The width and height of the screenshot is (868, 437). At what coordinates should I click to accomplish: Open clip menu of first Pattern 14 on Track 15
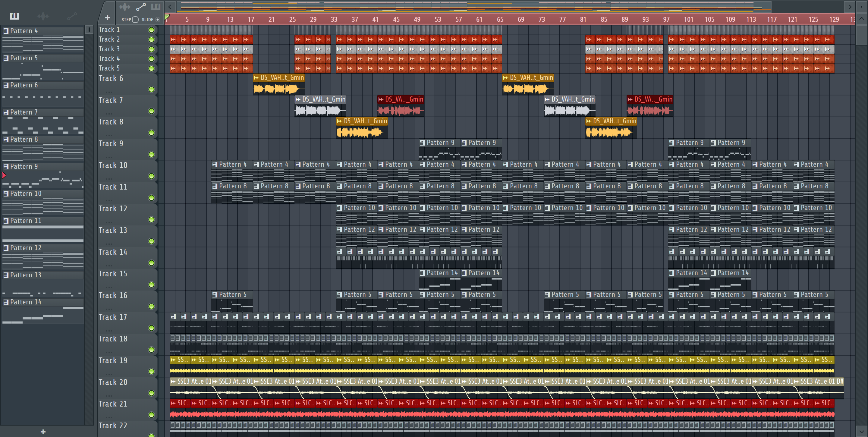tap(422, 273)
